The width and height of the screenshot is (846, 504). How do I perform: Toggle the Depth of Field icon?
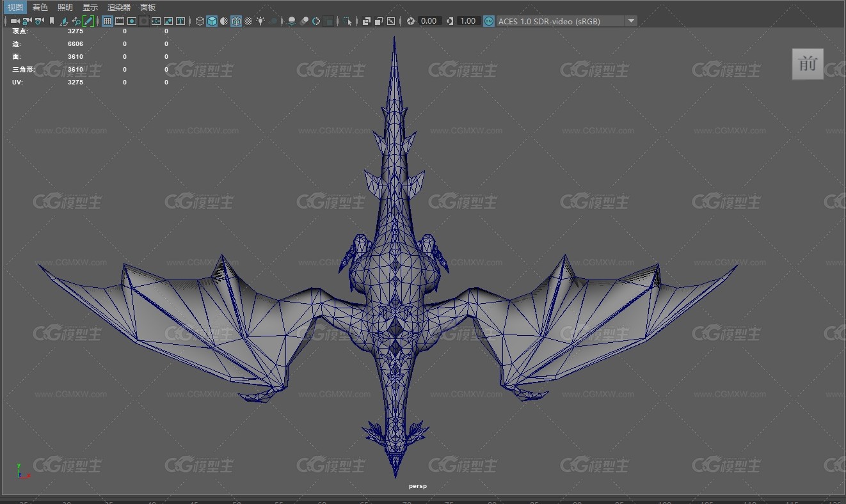(x=328, y=21)
